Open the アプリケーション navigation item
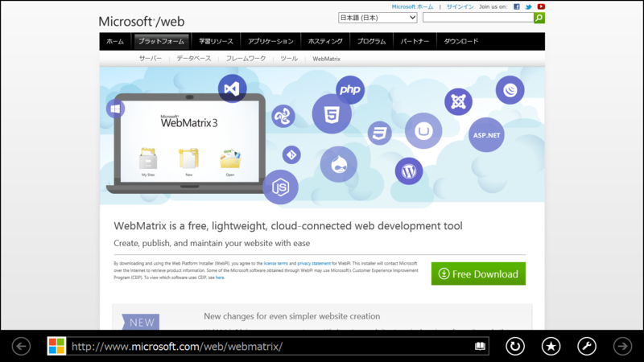This screenshot has height=362, width=644. [x=270, y=42]
